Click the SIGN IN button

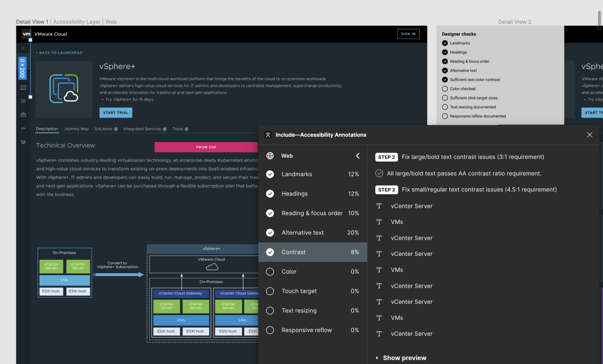pyautogui.click(x=408, y=34)
